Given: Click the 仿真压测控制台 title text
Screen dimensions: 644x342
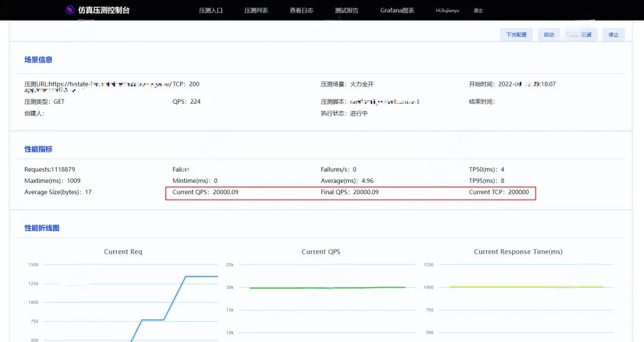Looking at the screenshot, I should (104, 10).
